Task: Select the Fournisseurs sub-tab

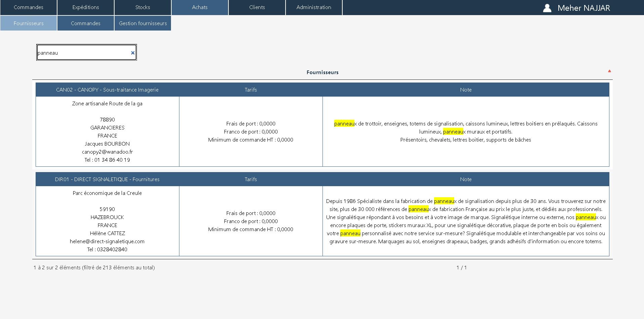Action: [x=29, y=23]
